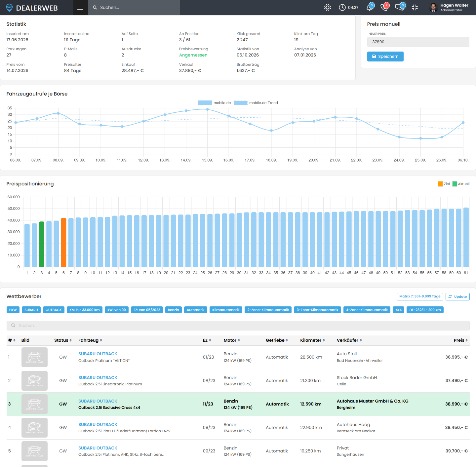Open Autohaus Haag's SUBARU OUTBACK listing
The width and height of the screenshot is (476, 467).
[98, 425]
